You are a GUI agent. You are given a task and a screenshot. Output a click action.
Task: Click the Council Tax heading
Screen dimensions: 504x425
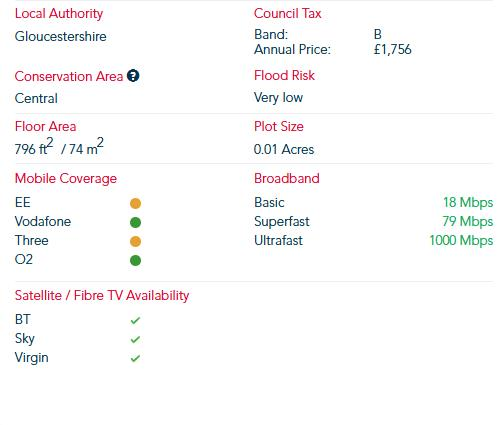pos(287,13)
